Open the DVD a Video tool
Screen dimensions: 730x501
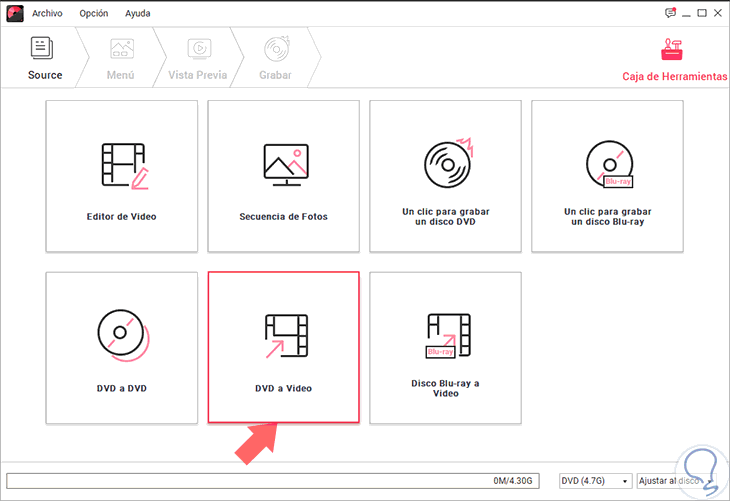pyautogui.click(x=284, y=347)
